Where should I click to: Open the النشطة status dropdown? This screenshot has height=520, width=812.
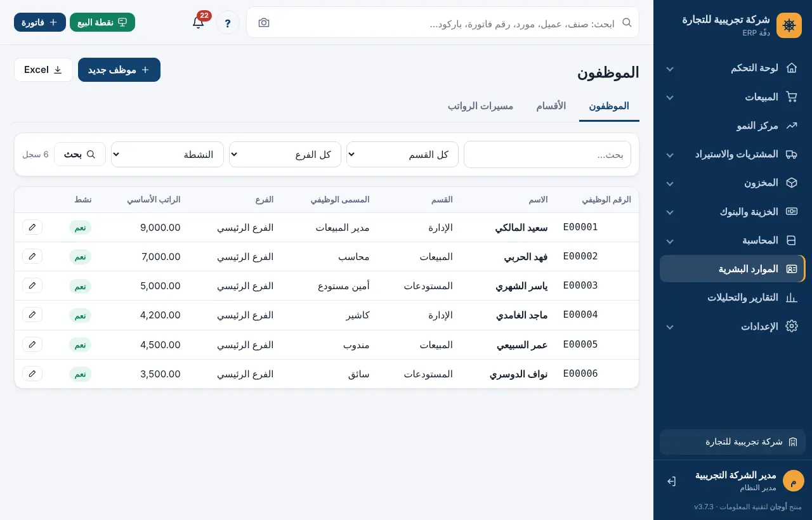(x=167, y=154)
